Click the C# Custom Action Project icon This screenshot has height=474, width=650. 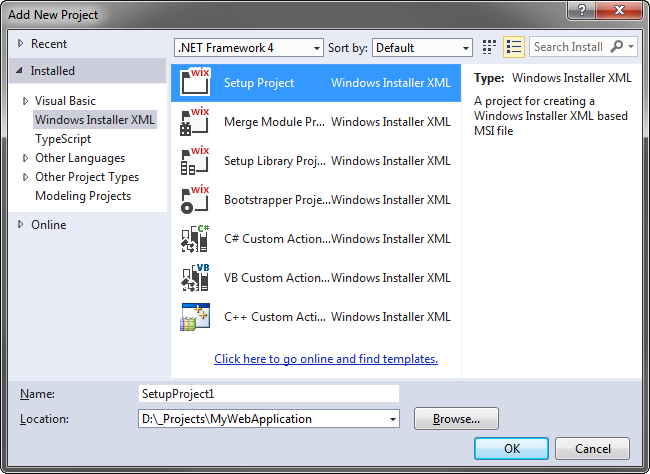pyautogui.click(x=195, y=238)
